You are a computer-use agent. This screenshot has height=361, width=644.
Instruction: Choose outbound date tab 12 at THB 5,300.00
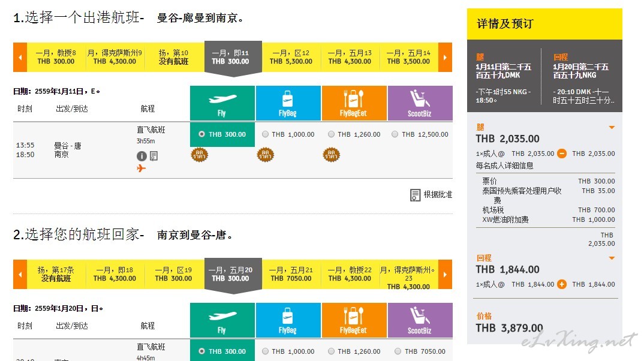pos(291,57)
